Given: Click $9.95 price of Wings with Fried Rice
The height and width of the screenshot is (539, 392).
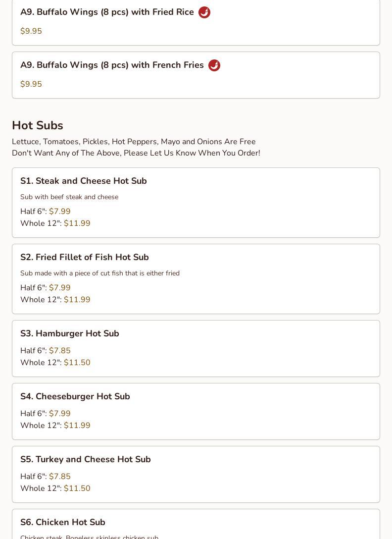Looking at the screenshot, I should [x=31, y=31].
